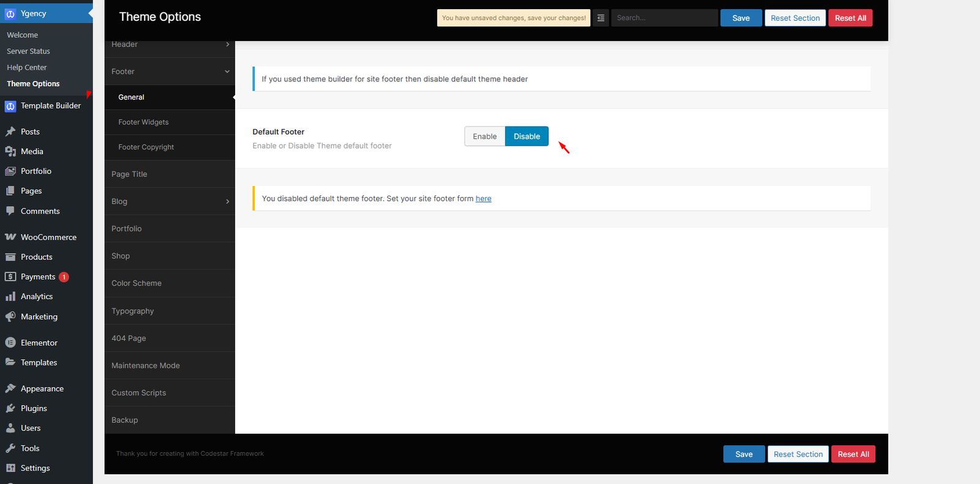The image size is (980, 484).
Task: Click the top Save button
Action: 741,18
